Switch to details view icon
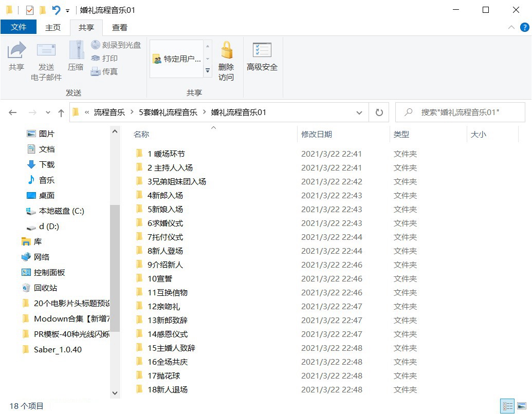 pos(507,406)
